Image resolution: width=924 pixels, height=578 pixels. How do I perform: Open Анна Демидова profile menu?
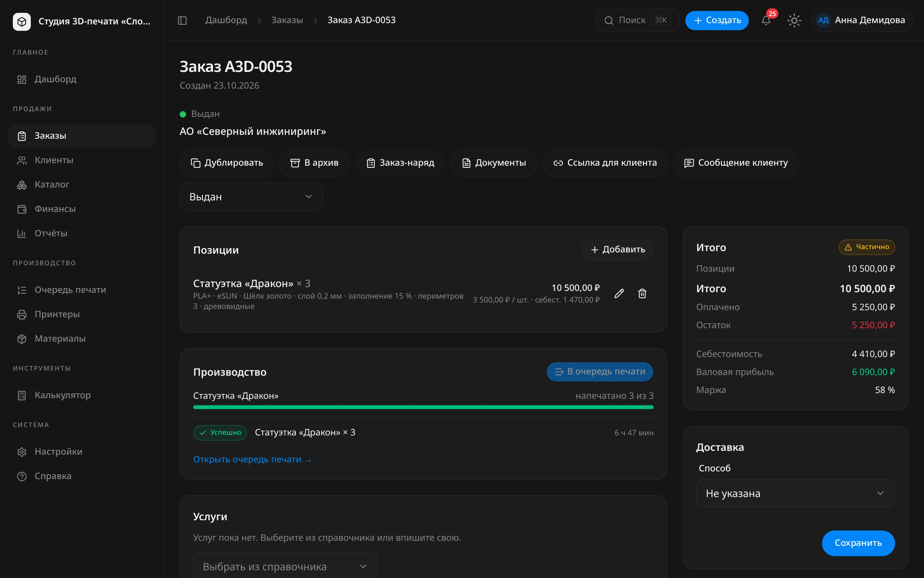[862, 20]
